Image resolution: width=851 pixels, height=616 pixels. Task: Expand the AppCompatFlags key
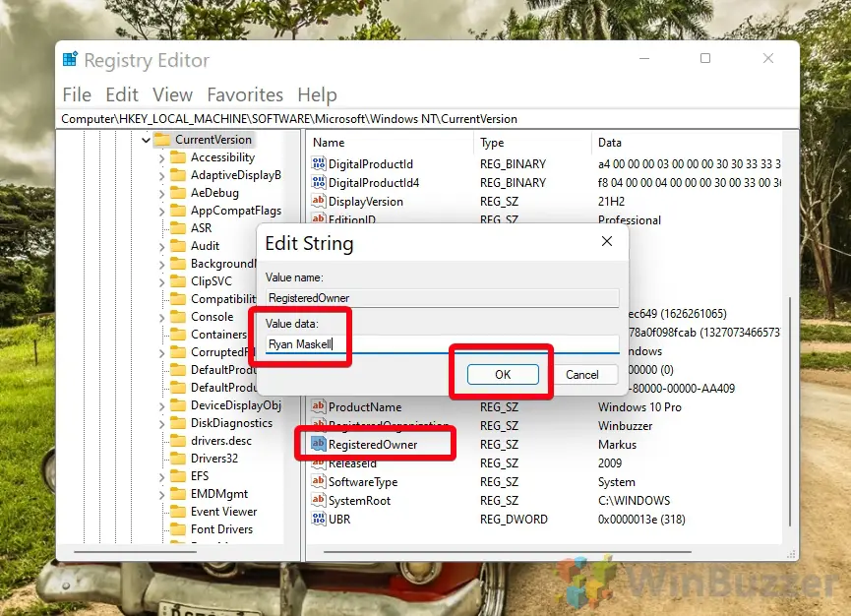tap(162, 211)
